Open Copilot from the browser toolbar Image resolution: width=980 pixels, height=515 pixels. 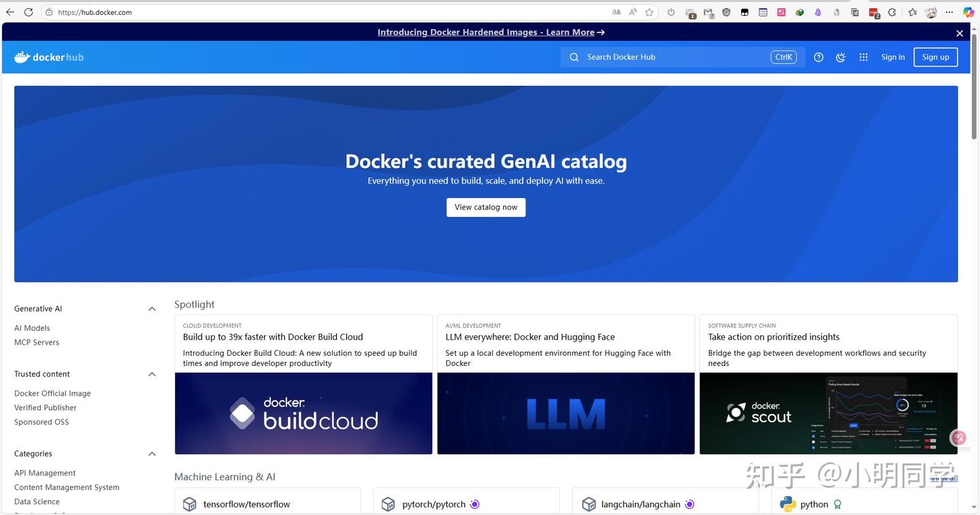966,12
